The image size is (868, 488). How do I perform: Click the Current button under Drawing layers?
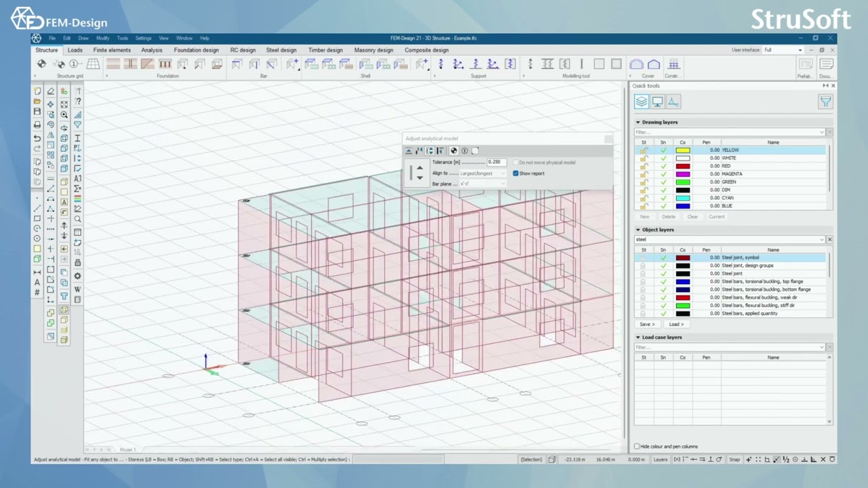click(x=717, y=217)
